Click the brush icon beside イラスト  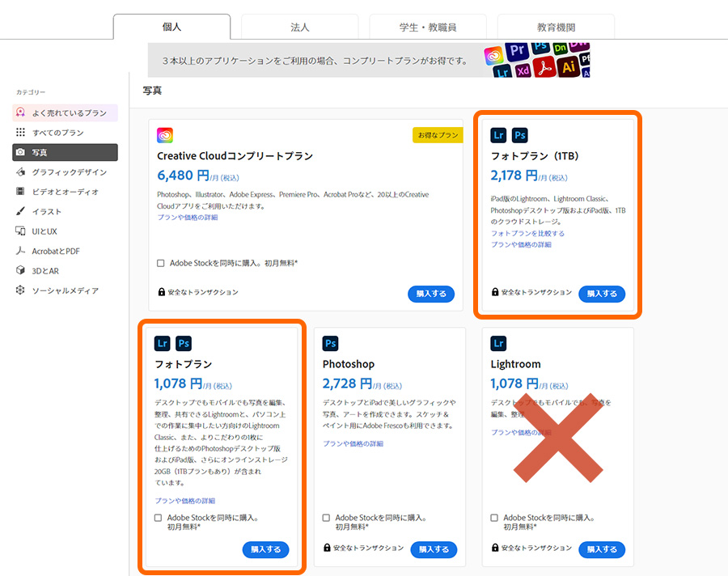pos(20,211)
